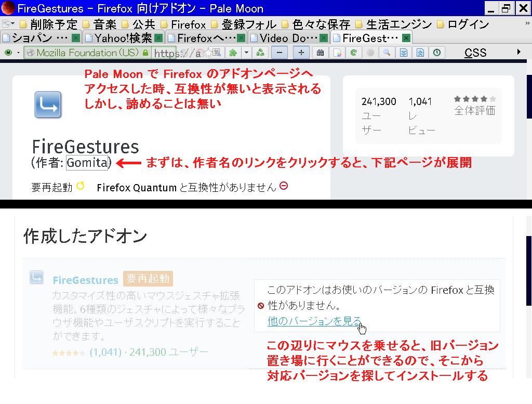Viewport: 532px width, 404px height.
Task: Click the Firefox Quantum と互換性がありません notice
Action: (x=187, y=187)
